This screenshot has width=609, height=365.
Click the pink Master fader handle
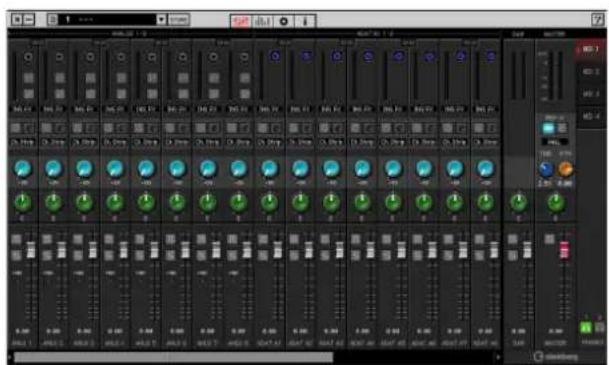point(564,250)
